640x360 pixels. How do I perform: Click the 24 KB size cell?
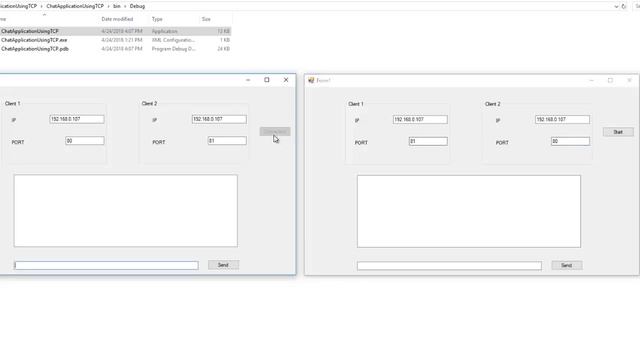click(223, 49)
